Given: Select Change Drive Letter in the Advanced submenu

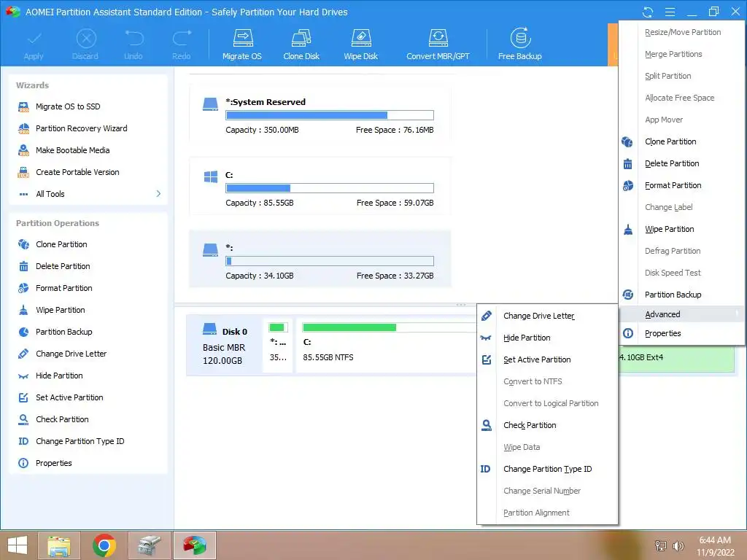Looking at the screenshot, I should 539,316.
